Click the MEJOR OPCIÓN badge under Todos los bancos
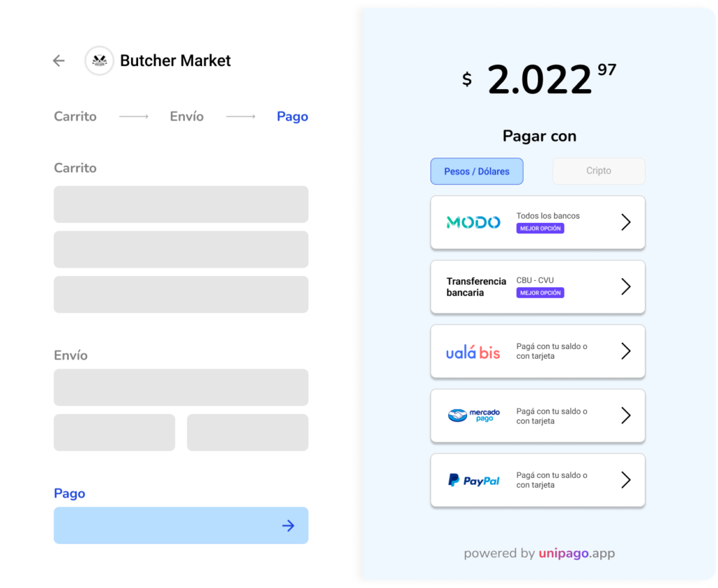Viewport: 718px width, 588px height. [541, 228]
